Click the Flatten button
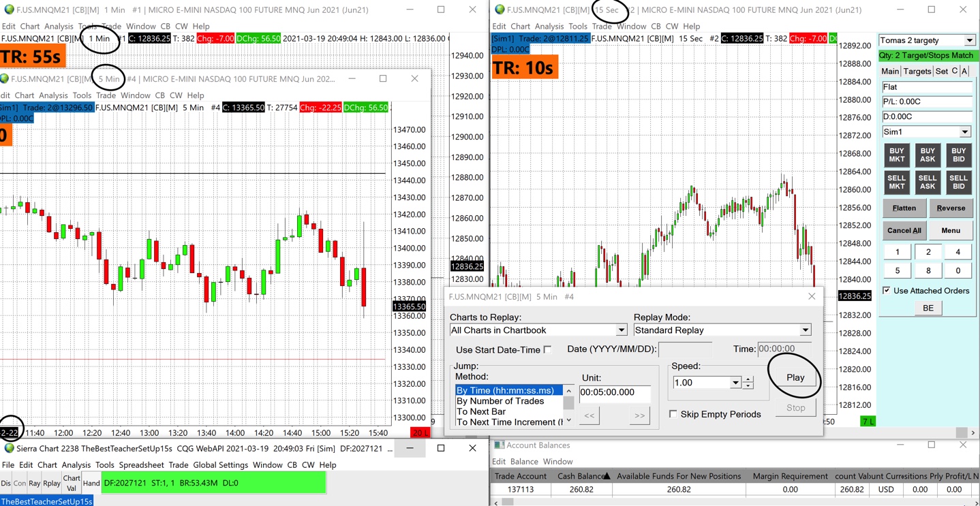The height and width of the screenshot is (506, 980). click(x=904, y=208)
